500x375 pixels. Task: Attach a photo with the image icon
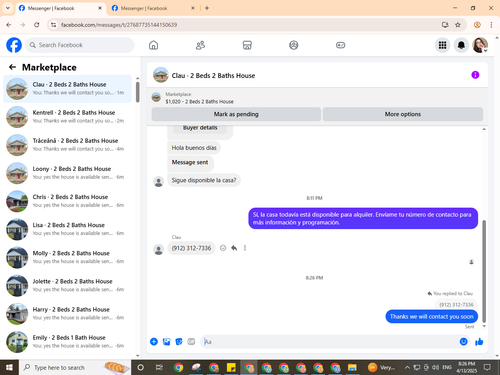pos(166,342)
